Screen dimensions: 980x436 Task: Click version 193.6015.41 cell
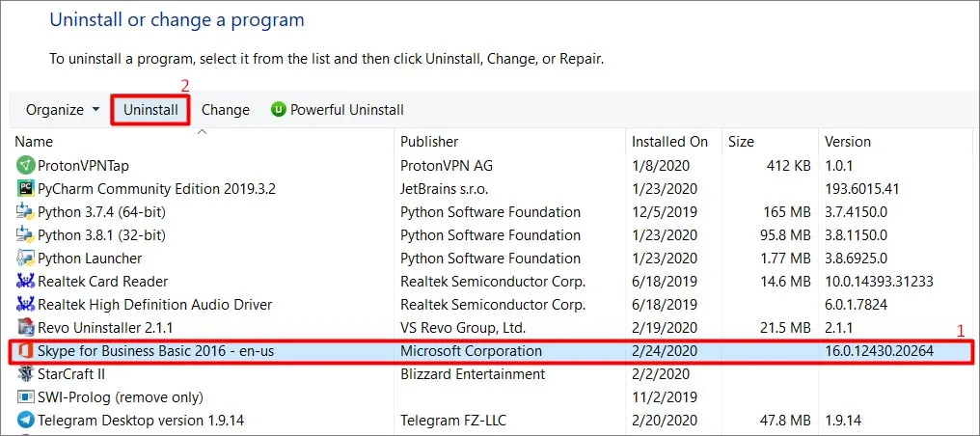click(x=862, y=189)
